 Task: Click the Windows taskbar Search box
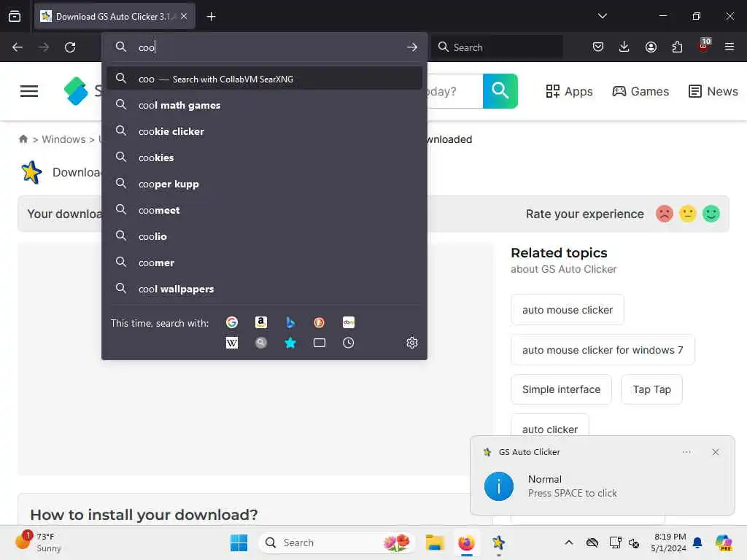pyautogui.click(x=337, y=542)
